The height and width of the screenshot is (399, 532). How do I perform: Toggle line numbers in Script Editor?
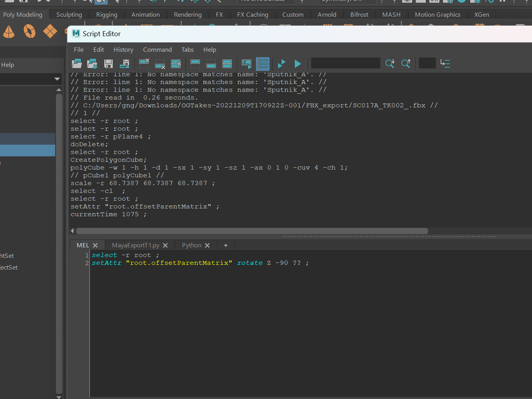pyautogui.click(x=262, y=63)
